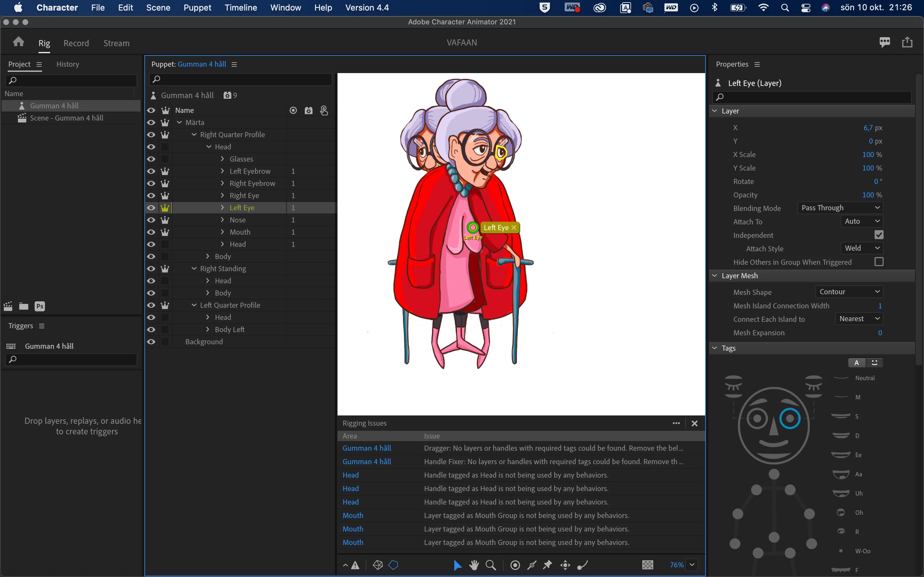This screenshot has height=577, width=924.
Task: Select the Dragger tool
Action: coord(565,565)
